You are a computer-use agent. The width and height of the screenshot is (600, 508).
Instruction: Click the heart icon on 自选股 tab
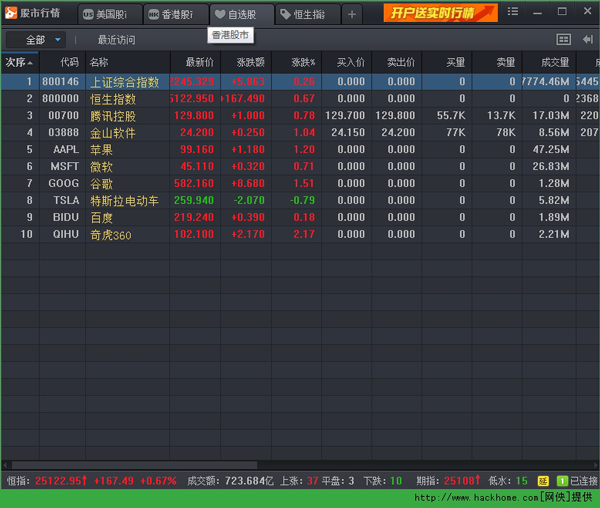220,15
